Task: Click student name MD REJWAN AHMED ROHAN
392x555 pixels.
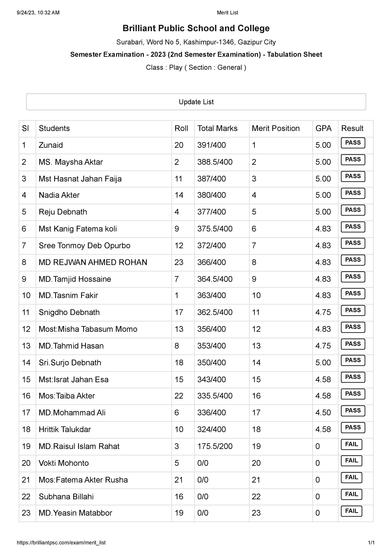Action: (93, 262)
